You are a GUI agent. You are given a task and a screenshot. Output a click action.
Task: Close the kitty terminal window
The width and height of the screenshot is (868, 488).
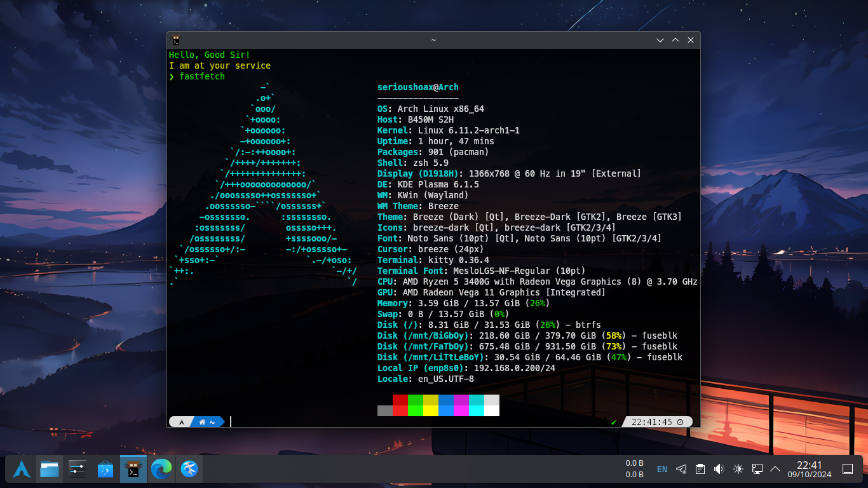[691, 39]
